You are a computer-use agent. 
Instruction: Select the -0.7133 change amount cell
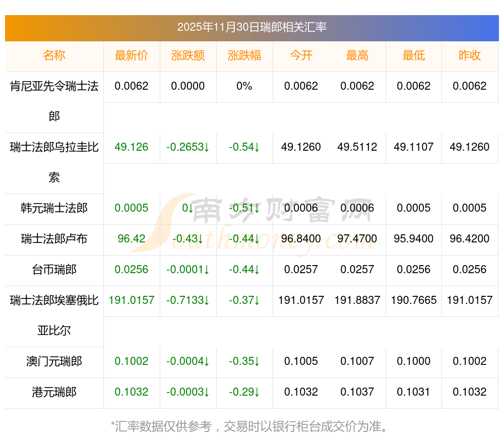[188, 300]
